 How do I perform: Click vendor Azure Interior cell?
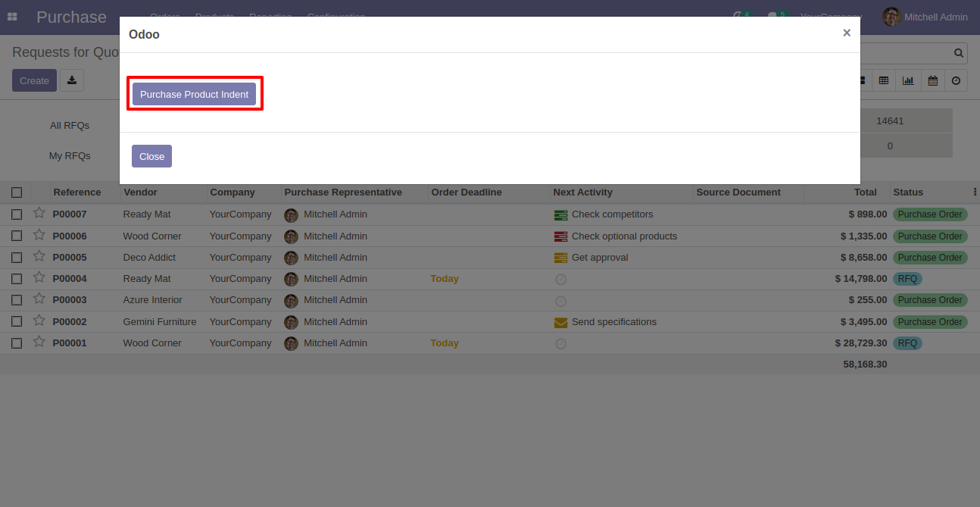click(x=152, y=300)
